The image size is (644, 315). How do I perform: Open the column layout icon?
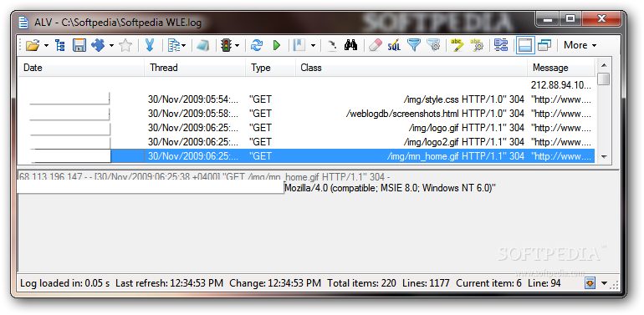174,45
